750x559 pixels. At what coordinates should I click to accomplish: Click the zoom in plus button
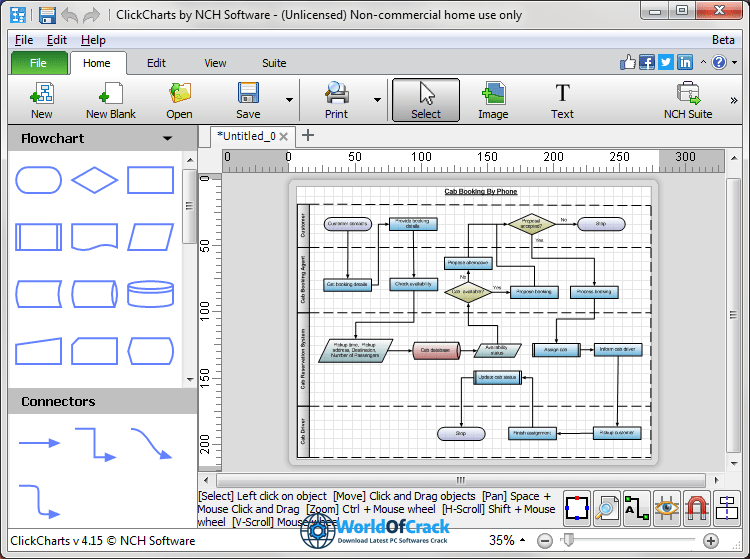pos(711,541)
